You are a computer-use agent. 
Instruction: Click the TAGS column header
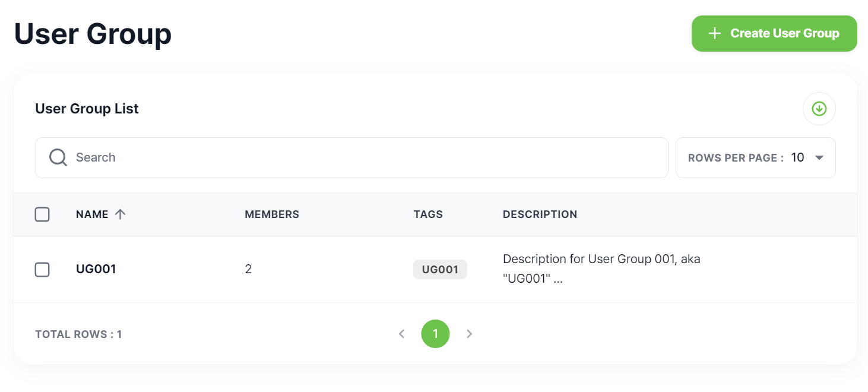(428, 214)
